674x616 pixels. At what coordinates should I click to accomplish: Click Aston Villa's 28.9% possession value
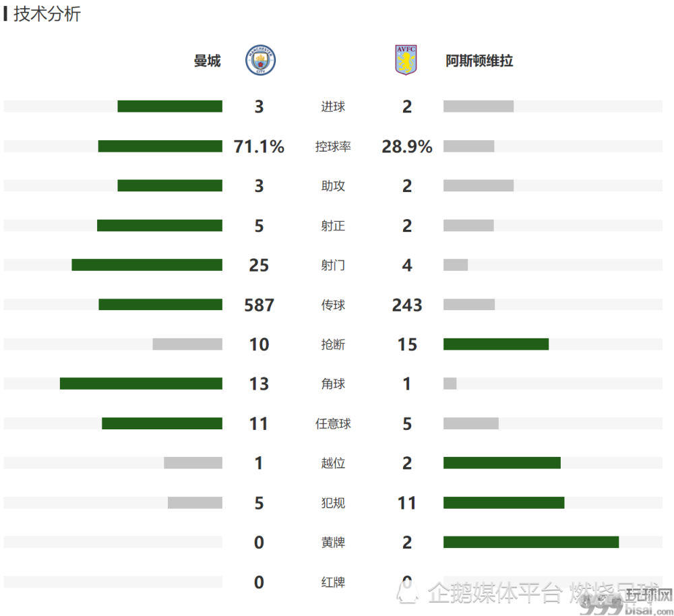(x=407, y=146)
